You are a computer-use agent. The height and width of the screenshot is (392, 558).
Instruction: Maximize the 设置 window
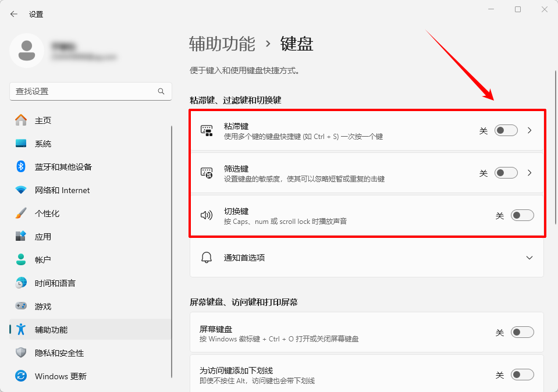pyautogui.click(x=518, y=9)
